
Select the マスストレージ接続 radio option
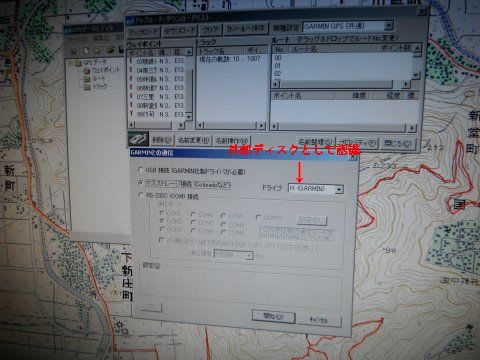click(x=141, y=183)
